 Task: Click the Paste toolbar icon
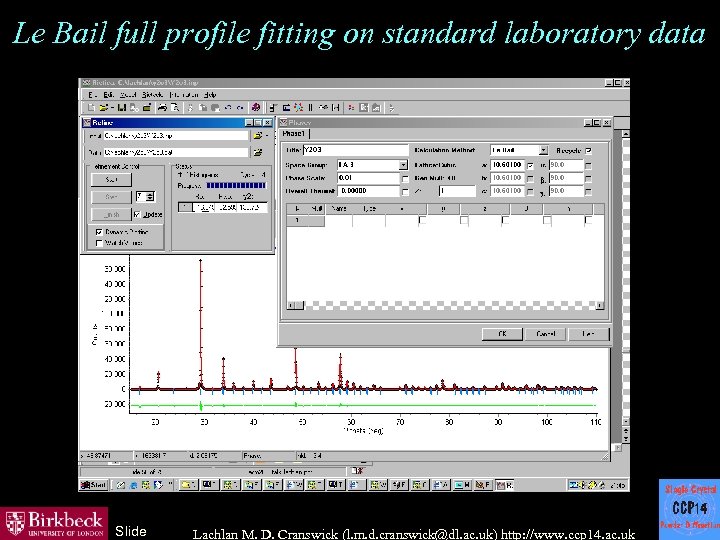pyautogui.click(x=214, y=107)
